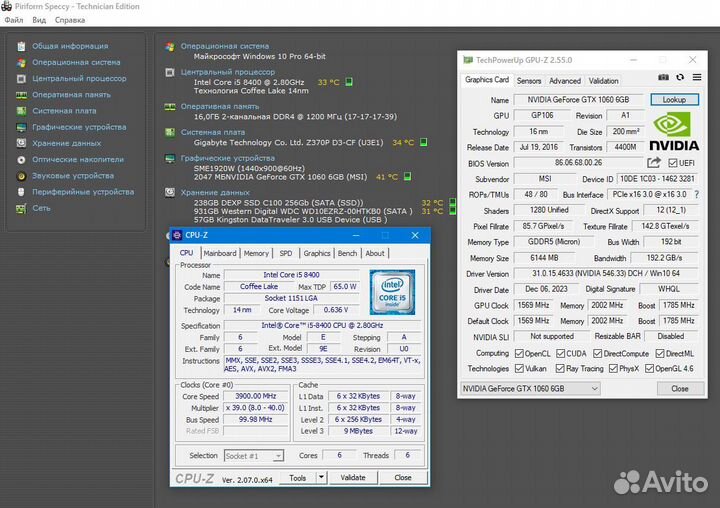The image size is (720, 508).
Task: Toggle OpenCL checkbox
Action: coord(519,353)
